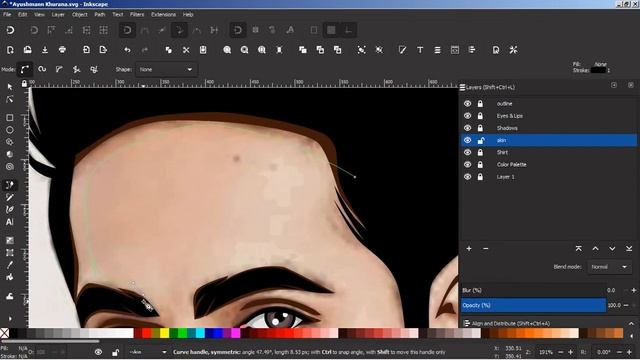
Task: Pick the magenta palette swatch
Action: pyautogui.click(x=236, y=333)
